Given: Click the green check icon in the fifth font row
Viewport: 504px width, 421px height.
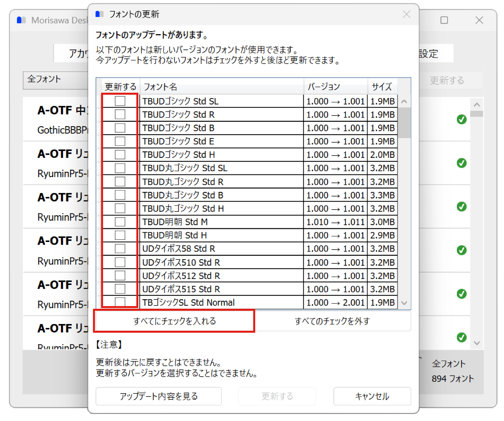Looking at the screenshot, I should 462,294.
